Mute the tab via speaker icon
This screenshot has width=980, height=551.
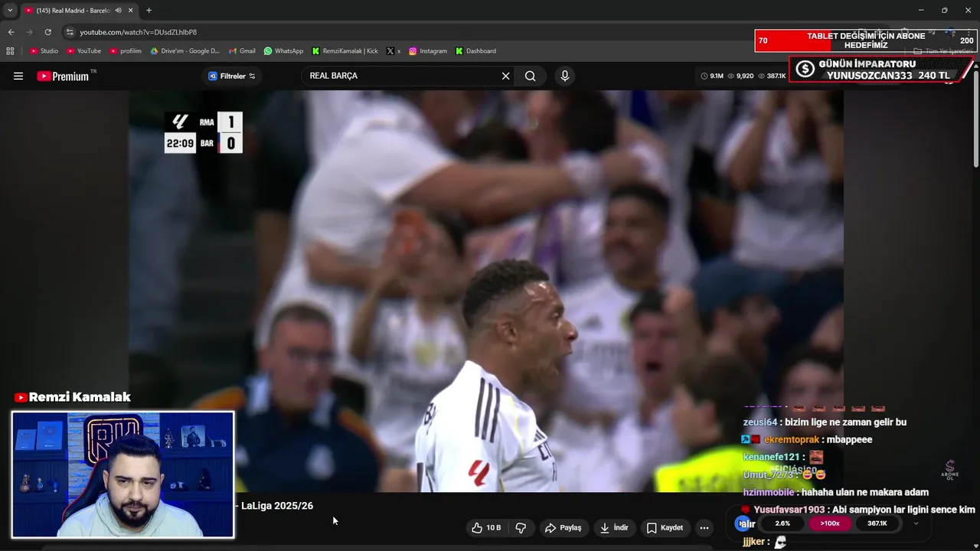click(118, 11)
